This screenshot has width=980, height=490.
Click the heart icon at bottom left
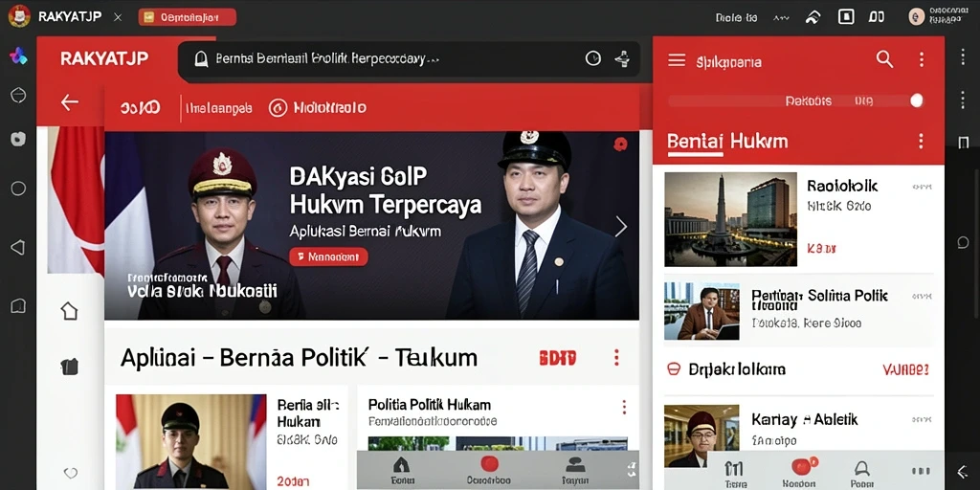[x=70, y=473]
